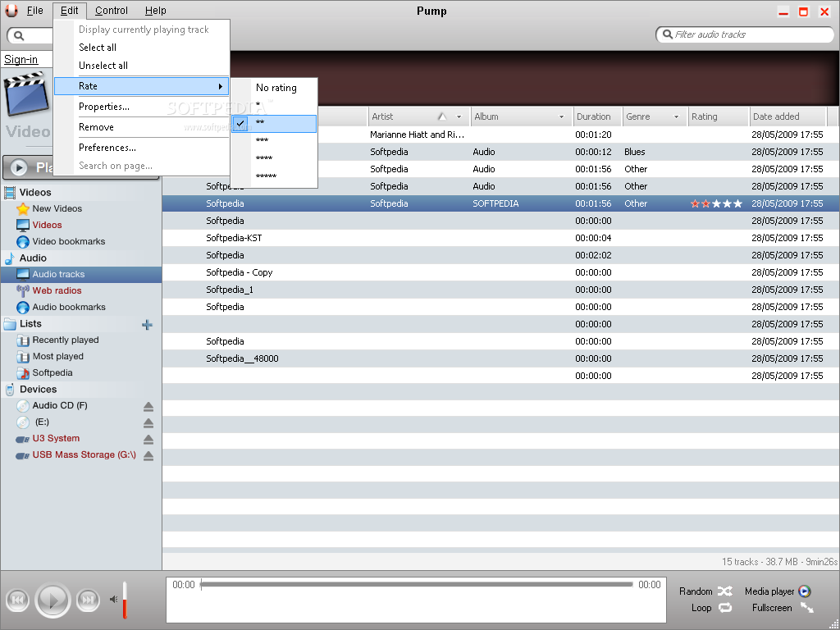Click the Recently played list icon
Screen dimensions: 840x630
(23, 340)
